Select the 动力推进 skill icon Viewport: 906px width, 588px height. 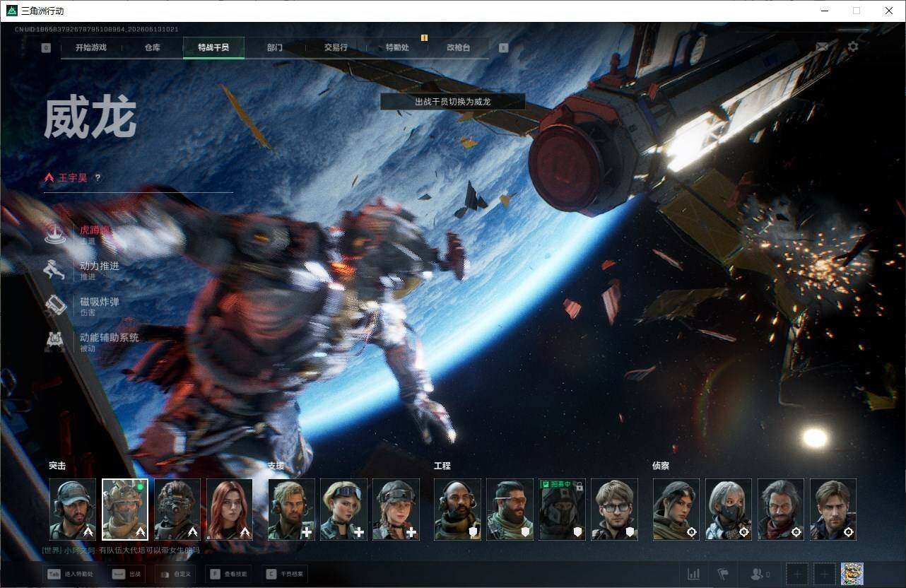(x=55, y=269)
